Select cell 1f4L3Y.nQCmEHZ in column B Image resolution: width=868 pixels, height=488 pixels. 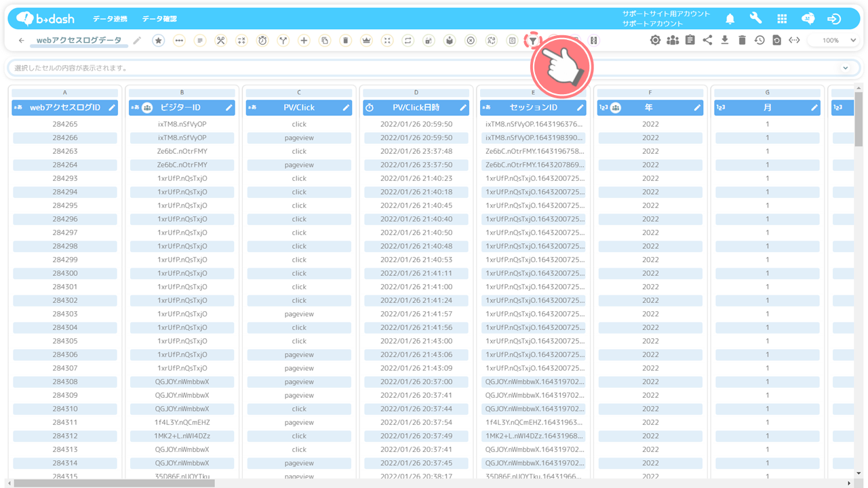tap(182, 422)
